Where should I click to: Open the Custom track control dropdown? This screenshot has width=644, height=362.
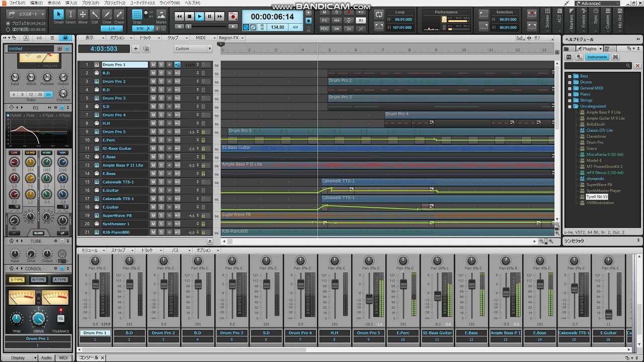click(193, 49)
